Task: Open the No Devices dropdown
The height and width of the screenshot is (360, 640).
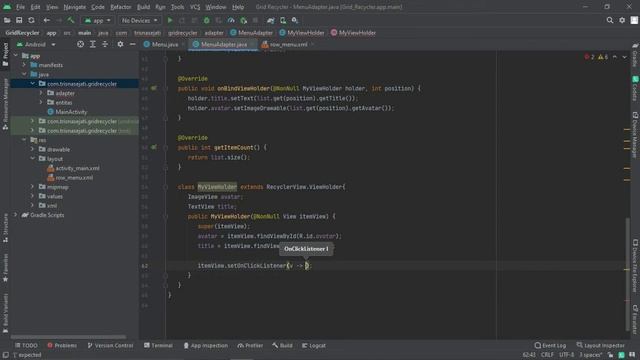Action: coord(139,20)
